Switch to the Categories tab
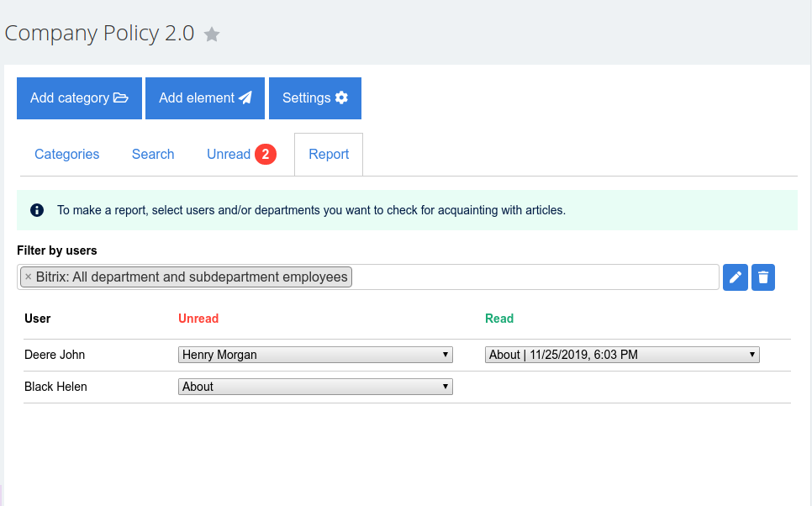Screen dimensions: 812x506 67,155
